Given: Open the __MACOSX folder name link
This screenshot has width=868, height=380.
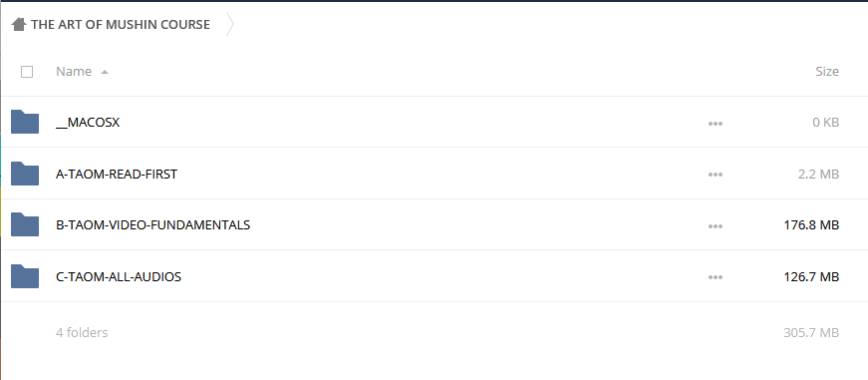Looking at the screenshot, I should tap(88, 123).
